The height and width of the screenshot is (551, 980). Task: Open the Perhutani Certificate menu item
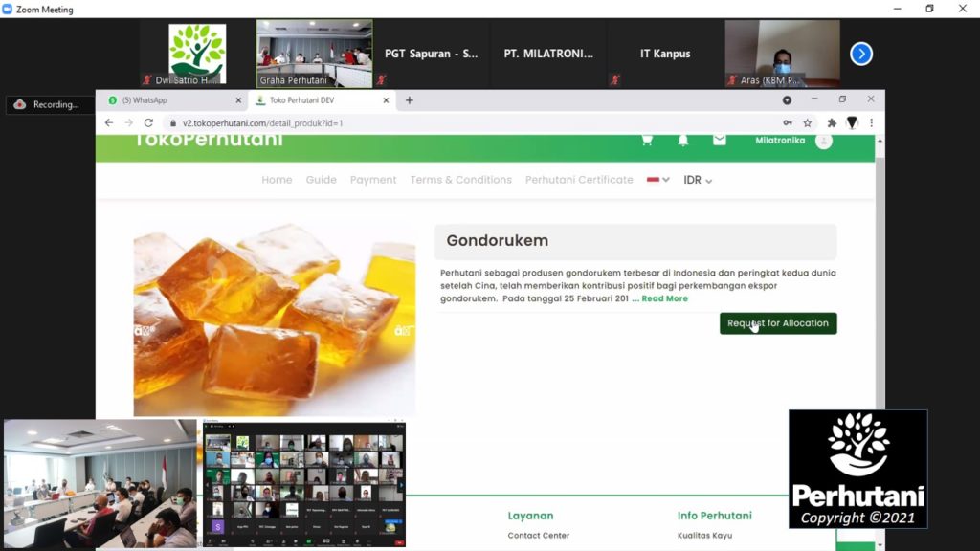click(579, 180)
